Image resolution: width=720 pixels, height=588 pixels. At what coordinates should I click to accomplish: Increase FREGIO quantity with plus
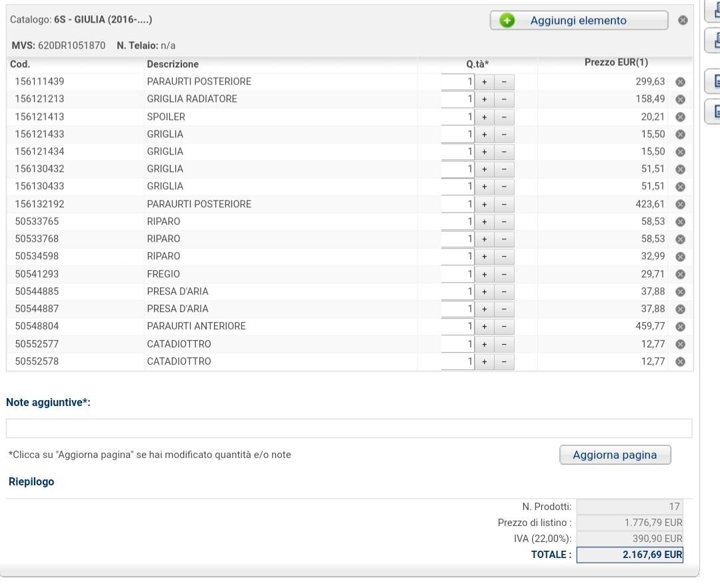coord(484,275)
